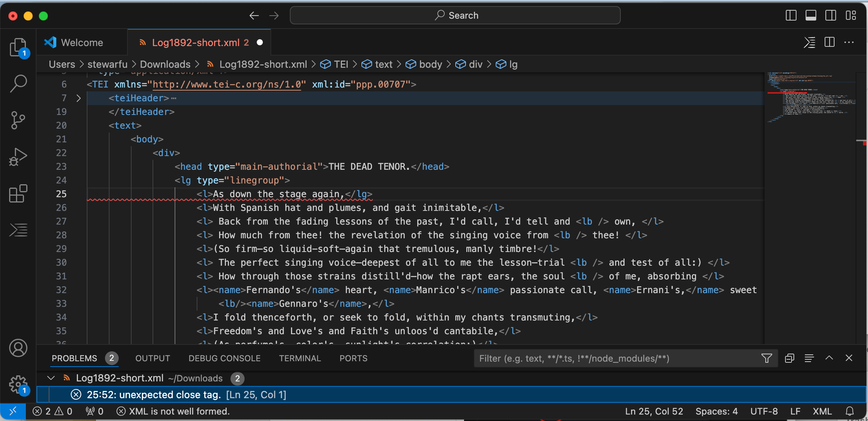Switch to the Welcome tab

pyautogui.click(x=81, y=42)
